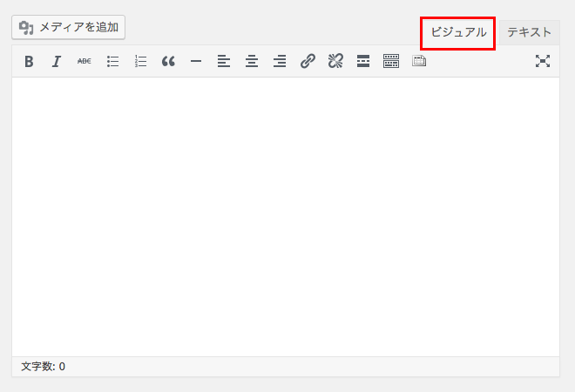This screenshot has height=392, width=575.
Task: Toggle bold formatting
Action: click(x=29, y=61)
